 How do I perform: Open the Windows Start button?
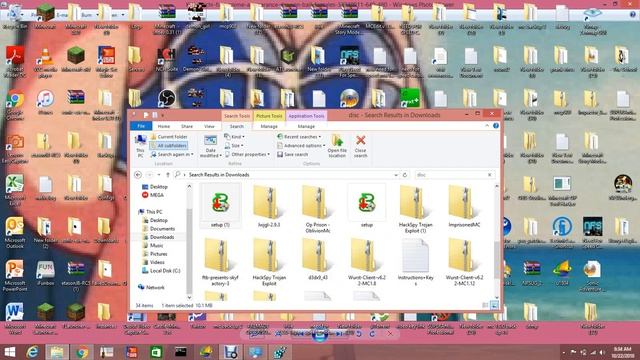pyautogui.click(x=9, y=352)
